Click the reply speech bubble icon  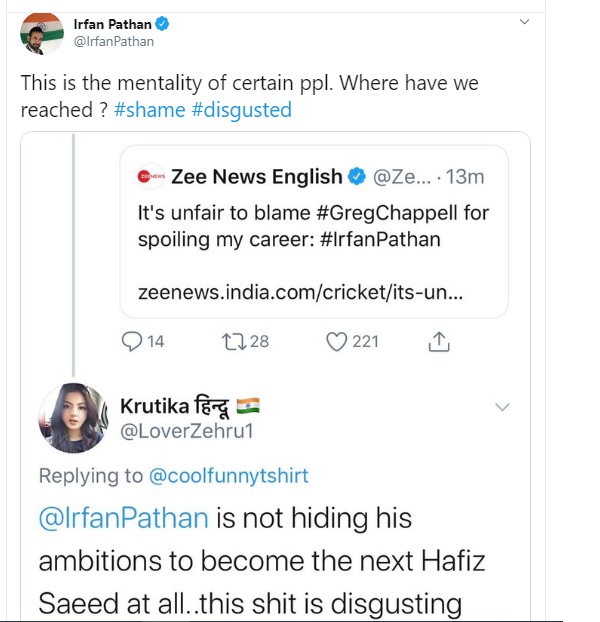pyautogui.click(x=133, y=342)
